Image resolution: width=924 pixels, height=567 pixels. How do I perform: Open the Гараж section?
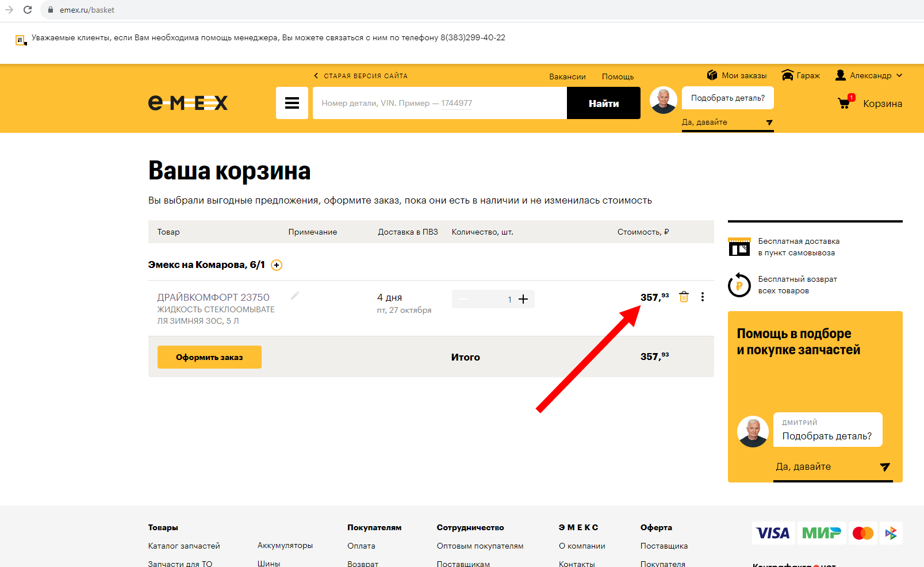(801, 75)
